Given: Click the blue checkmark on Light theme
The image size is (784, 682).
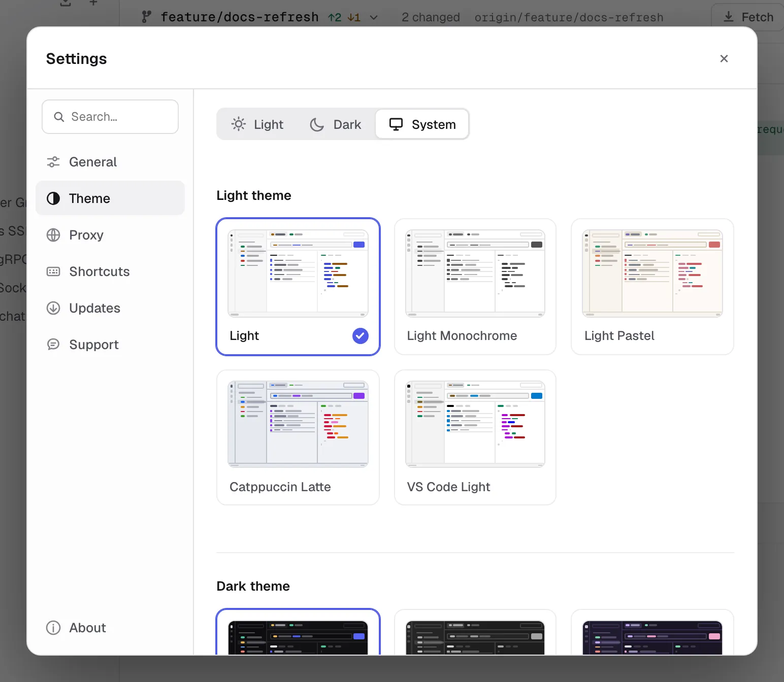Looking at the screenshot, I should (x=361, y=336).
